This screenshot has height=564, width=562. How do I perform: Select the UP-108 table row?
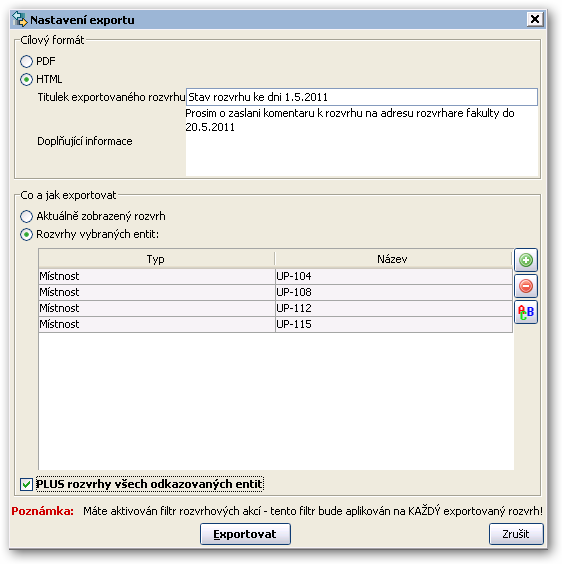tap(275, 292)
